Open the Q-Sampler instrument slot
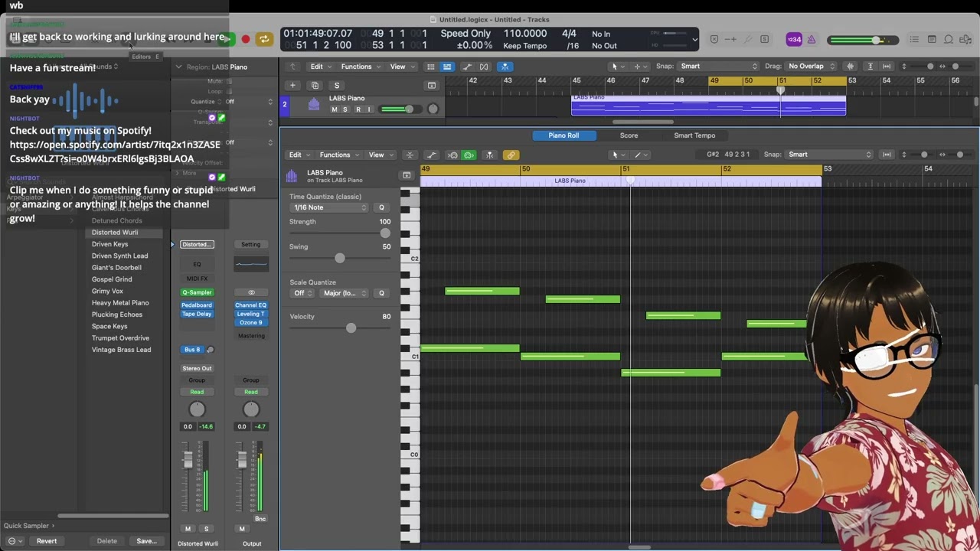This screenshot has height=551, width=980. 197,292
